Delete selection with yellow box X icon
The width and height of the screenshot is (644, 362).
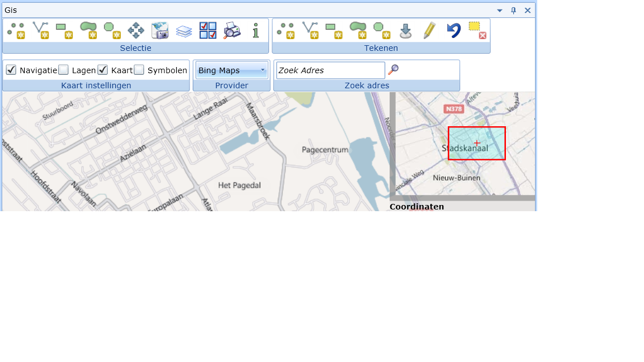pyautogui.click(x=477, y=31)
